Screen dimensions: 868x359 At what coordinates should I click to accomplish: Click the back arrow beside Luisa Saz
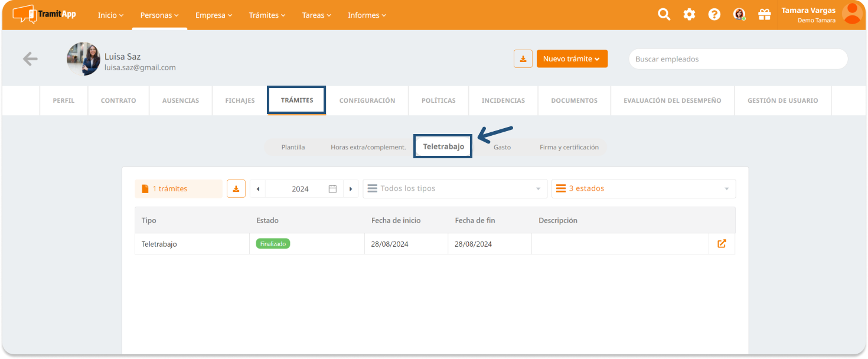[x=30, y=58]
